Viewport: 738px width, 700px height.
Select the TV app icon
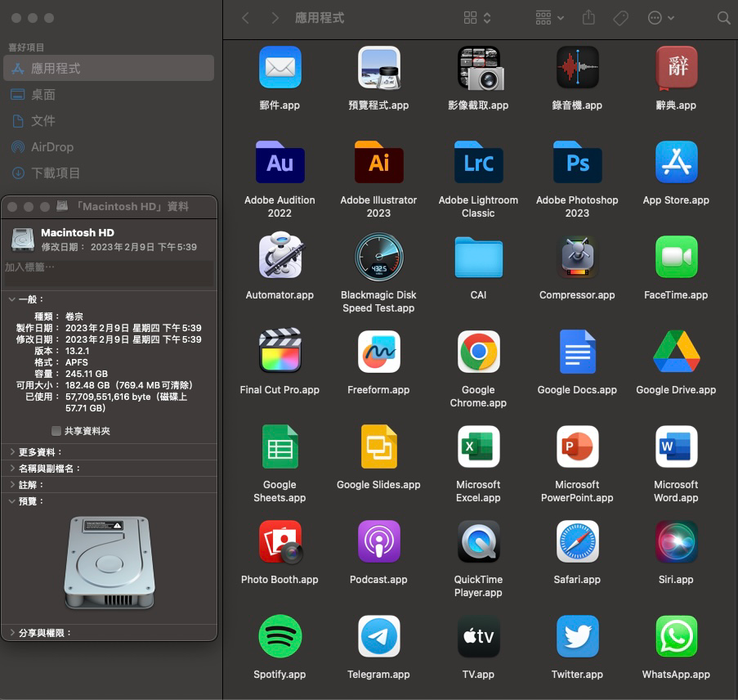point(478,636)
